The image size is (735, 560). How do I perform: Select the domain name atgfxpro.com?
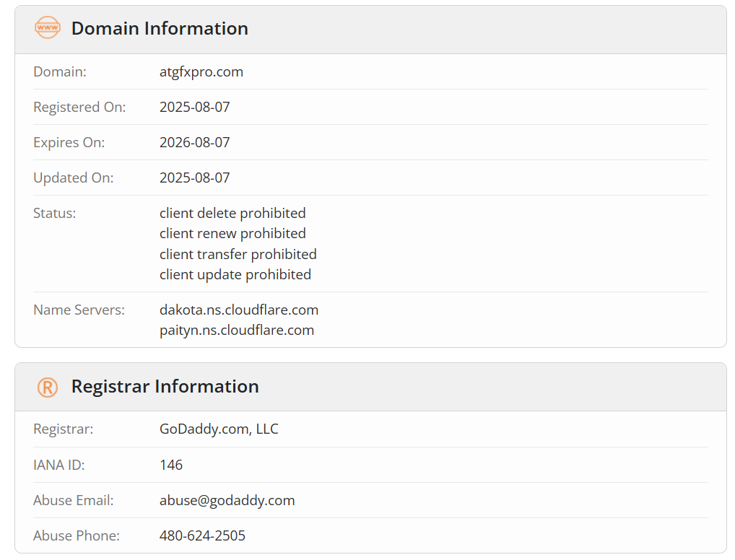(x=201, y=72)
